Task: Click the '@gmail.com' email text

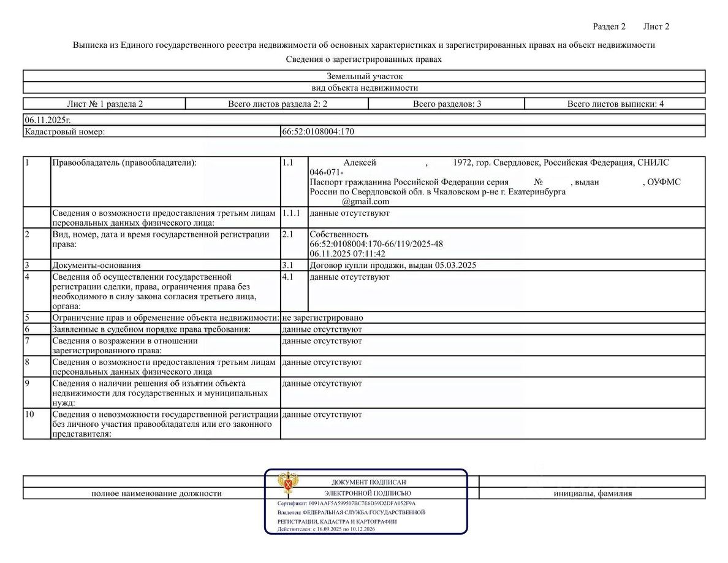Action: [365, 202]
